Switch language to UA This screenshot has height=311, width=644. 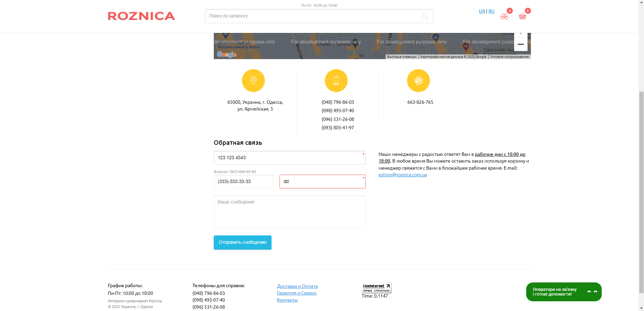tap(482, 11)
